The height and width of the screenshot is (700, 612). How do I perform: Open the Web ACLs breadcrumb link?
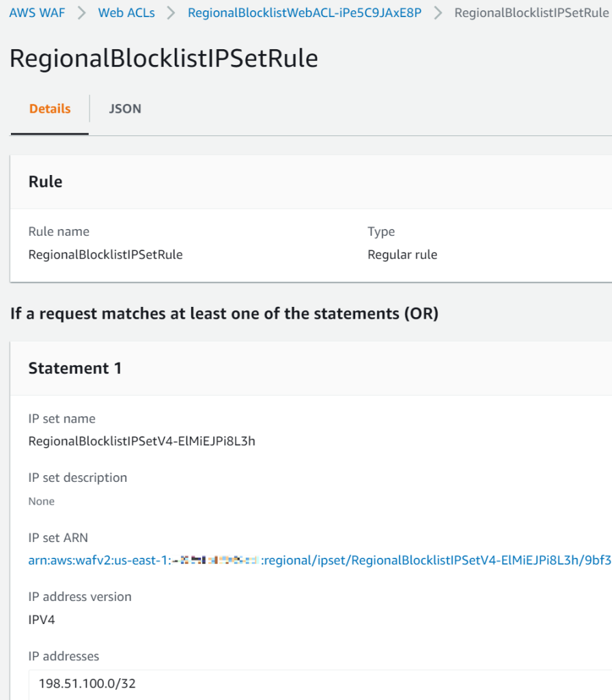click(126, 12)
